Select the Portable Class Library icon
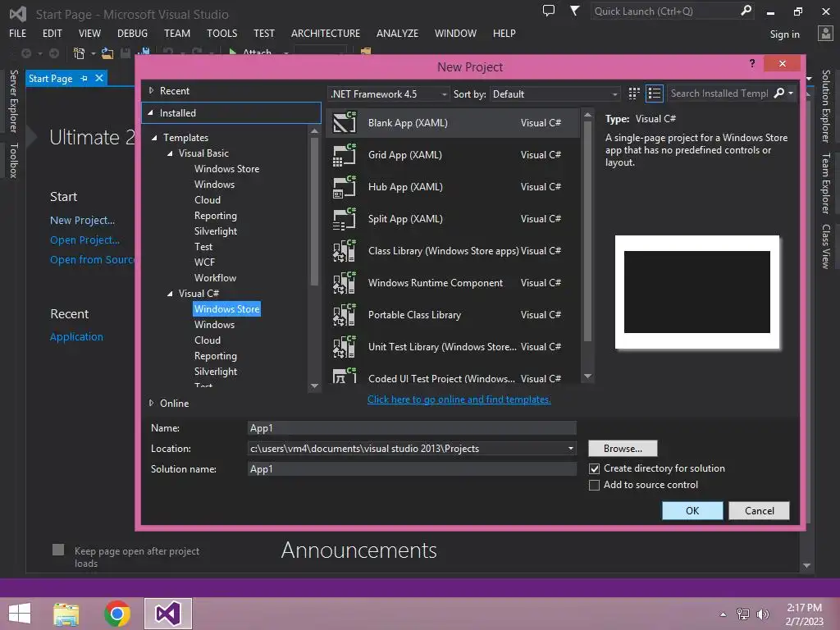This screenshot has width=840, height=630. click(344, 315)
